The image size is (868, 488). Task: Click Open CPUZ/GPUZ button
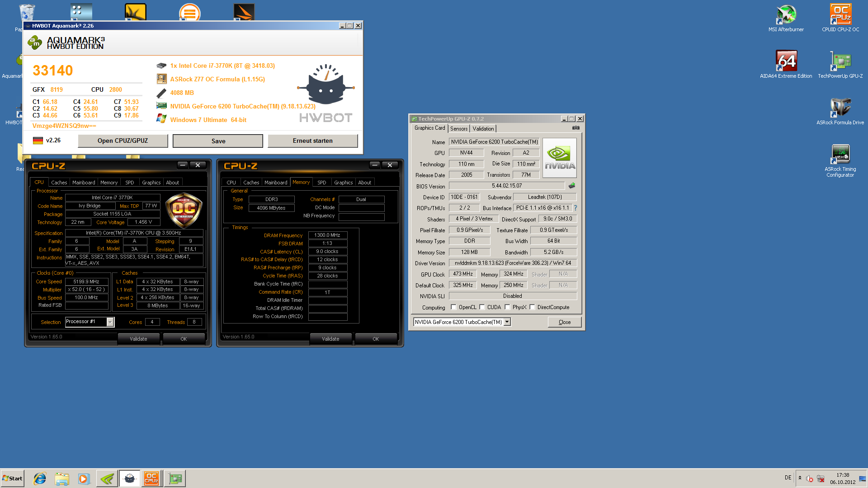coord(123,141)
